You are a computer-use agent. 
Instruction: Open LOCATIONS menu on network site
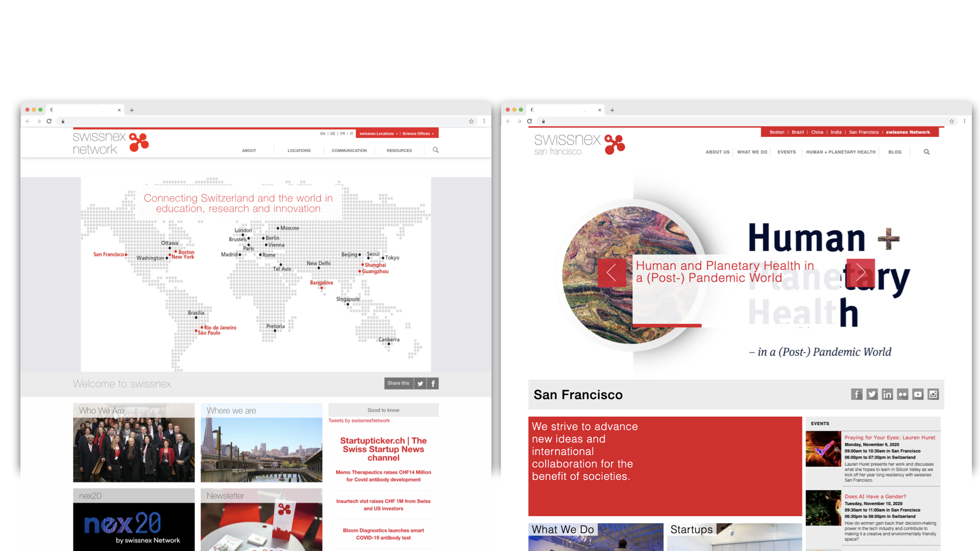299,151
